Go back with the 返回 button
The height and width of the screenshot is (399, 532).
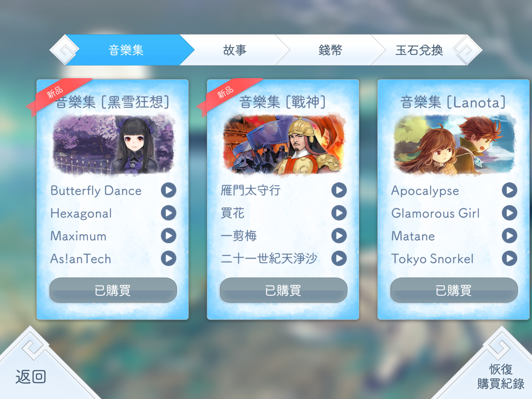point(31,377)
